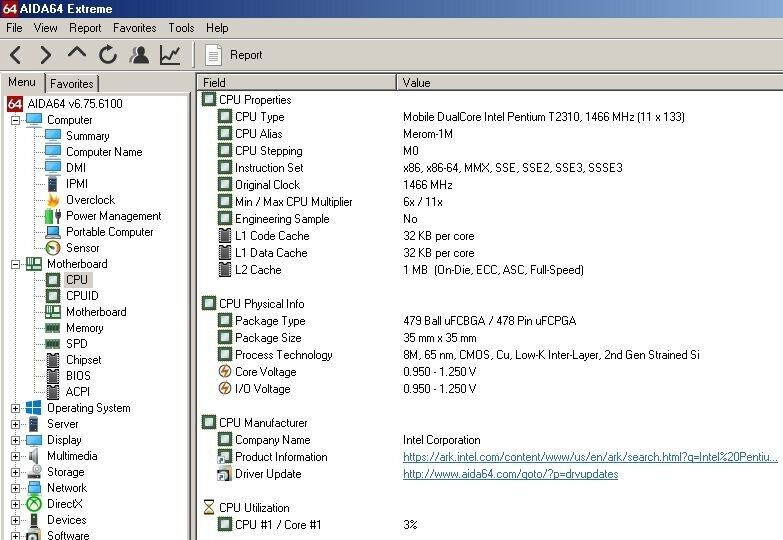Click the Chipset icon in tree
This screenshot has height=540, width=783.
(x=52, y=360)
